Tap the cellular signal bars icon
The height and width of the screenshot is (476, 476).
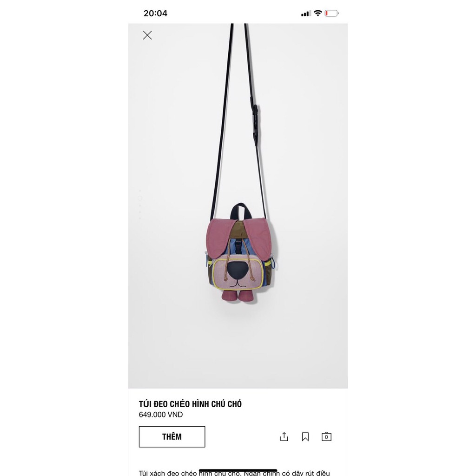[x=306, y=13]
